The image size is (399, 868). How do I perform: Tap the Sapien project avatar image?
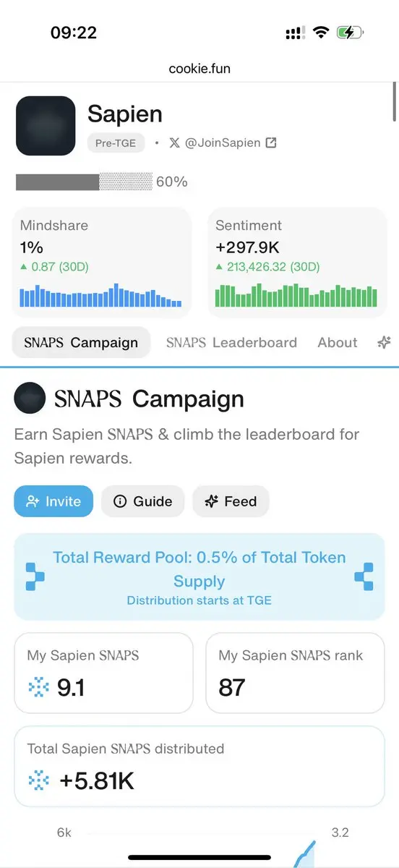46,126
